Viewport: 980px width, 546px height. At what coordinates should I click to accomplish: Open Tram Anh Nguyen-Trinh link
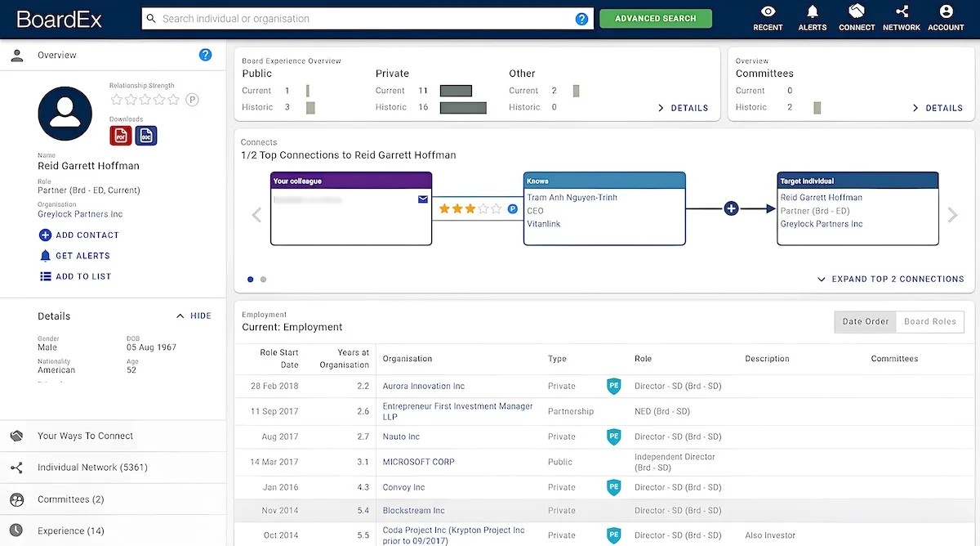572,198
